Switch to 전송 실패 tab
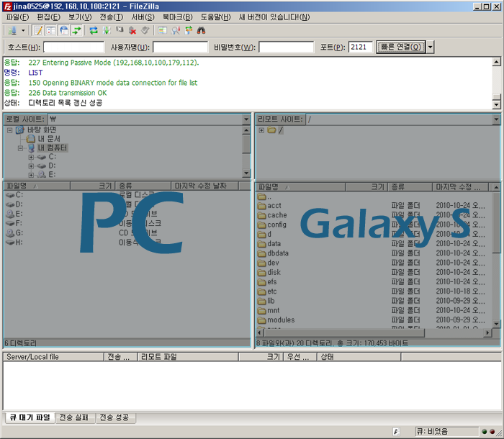Viewport: 504px width, 439px height. (x=73, y=417)
